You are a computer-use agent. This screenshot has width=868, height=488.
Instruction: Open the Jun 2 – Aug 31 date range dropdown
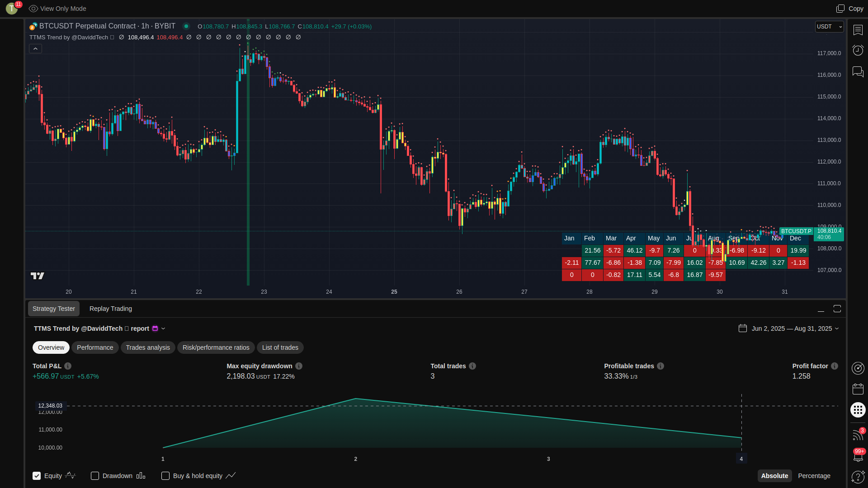(795, 328)
